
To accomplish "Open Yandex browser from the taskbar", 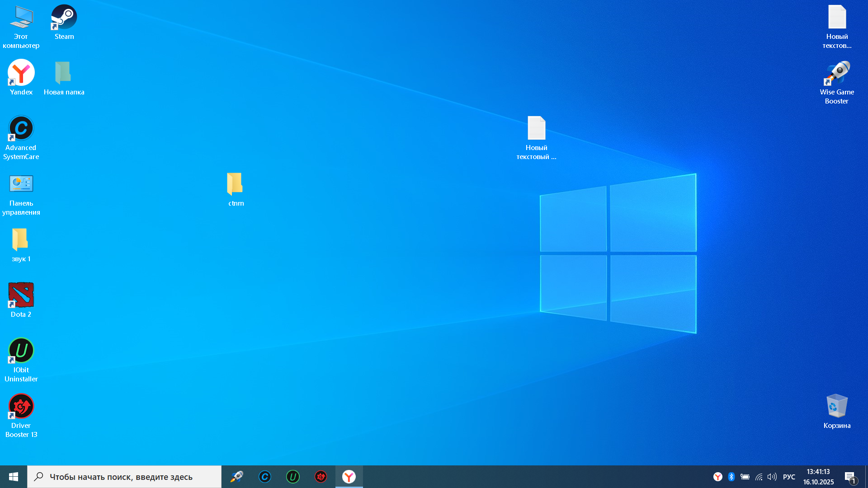I will click(x=349, y=477).
